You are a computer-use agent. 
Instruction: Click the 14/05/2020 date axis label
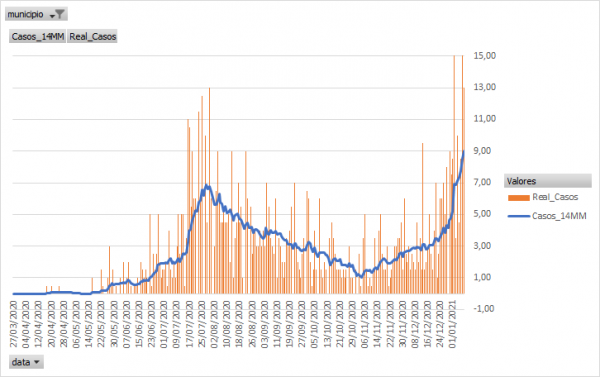coord(89,324)
